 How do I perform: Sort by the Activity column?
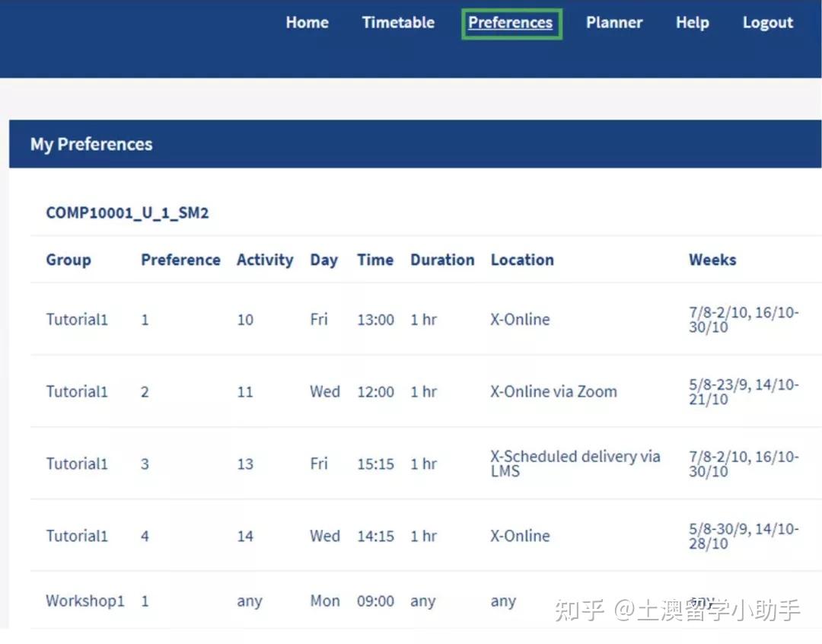pyautogui.click(x=264, y=260)
